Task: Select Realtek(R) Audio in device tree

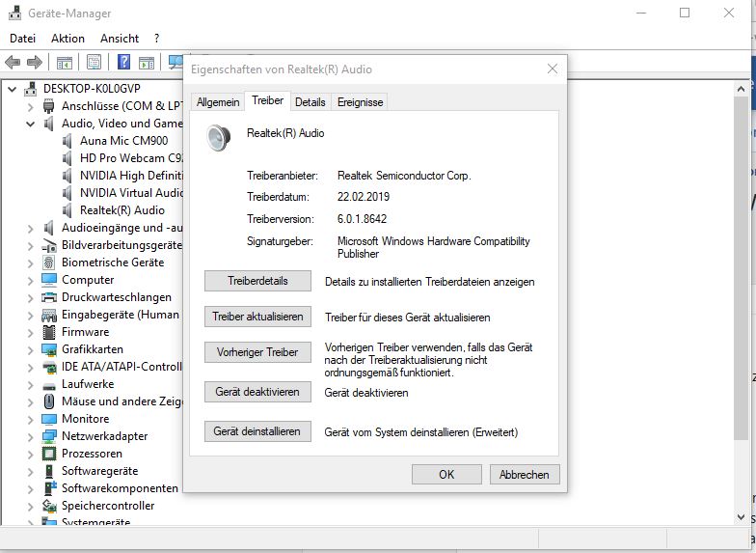Action: [x=122, y=210]
